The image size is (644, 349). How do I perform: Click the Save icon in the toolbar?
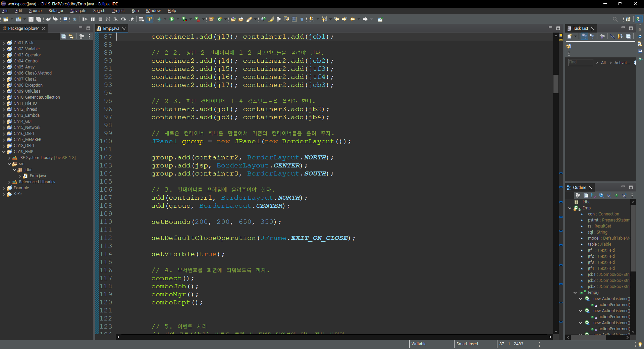pos(31,19)
